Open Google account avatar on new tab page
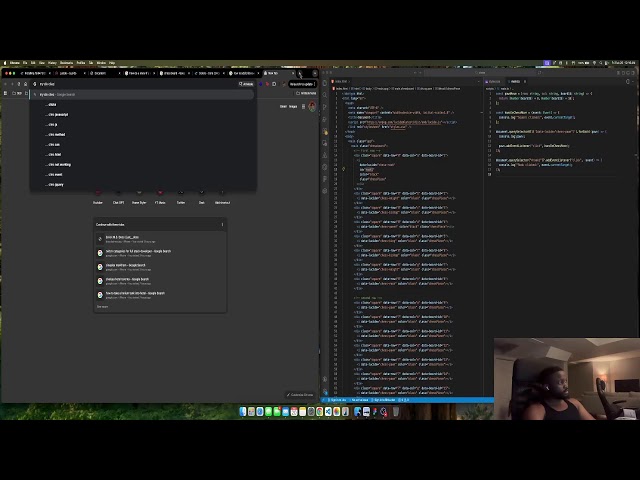 (x=312, y=107)
